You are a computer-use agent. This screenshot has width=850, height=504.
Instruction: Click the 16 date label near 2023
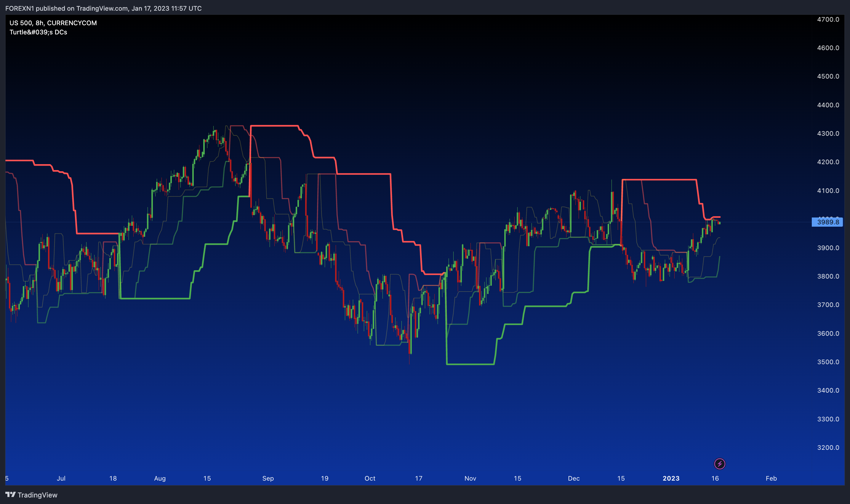click(715, 479)
